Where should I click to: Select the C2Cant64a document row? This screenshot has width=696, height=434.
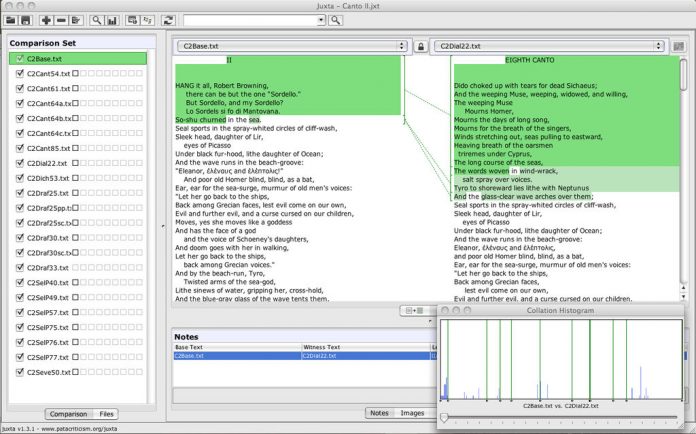[x=78, y=103]
